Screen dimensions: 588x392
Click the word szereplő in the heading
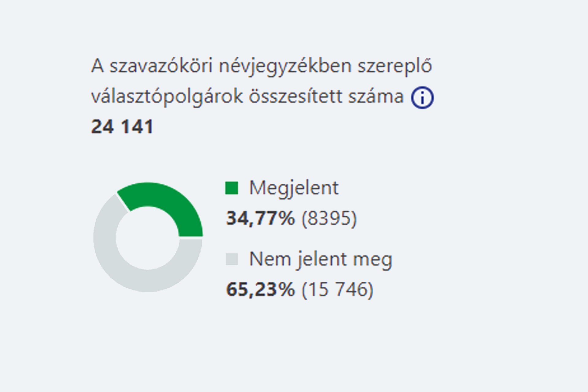[x=395, y=66]
